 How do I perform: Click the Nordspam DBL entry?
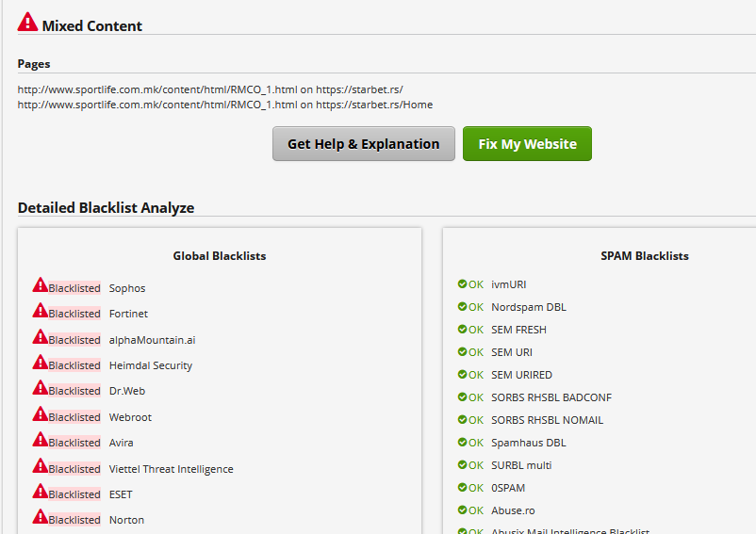[529, 307]
